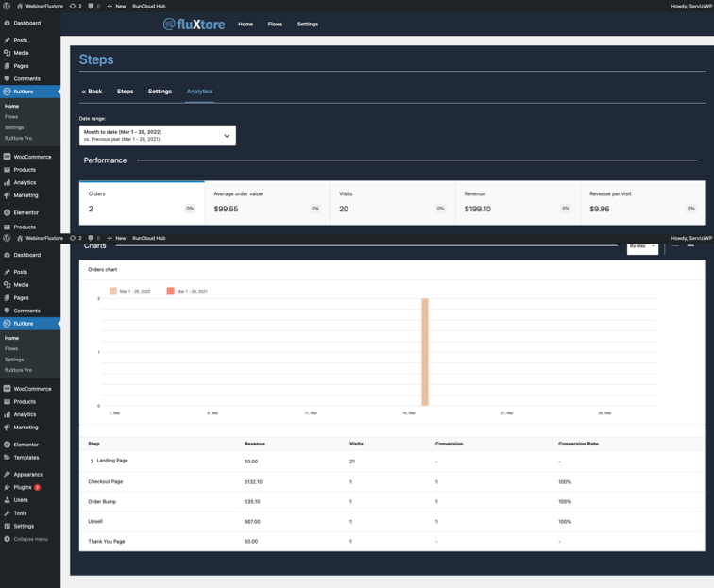Open the Settings tab beside Analytics
714x588 pixels.
coord(160,92)
